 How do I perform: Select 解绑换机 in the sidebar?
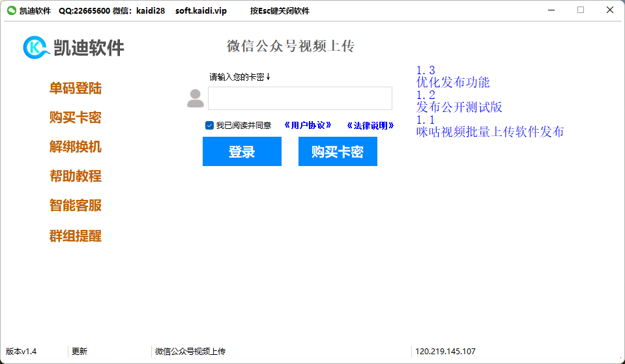(x=76, y=147)
